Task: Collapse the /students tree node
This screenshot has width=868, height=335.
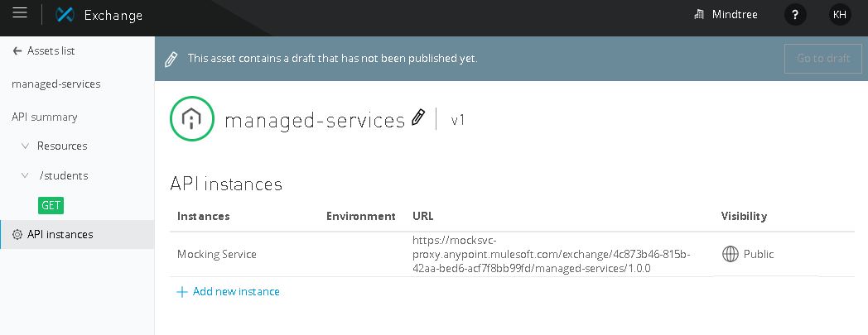Action: coord(25,175)
